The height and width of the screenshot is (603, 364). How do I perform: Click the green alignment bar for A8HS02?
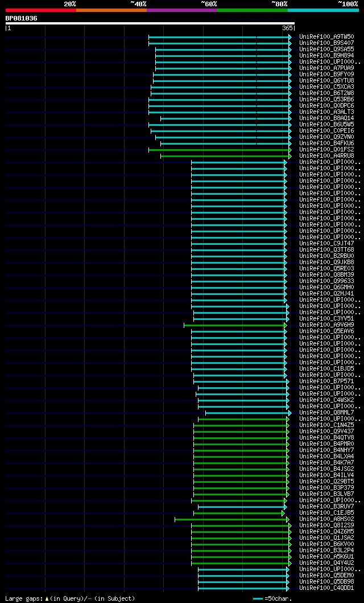click(x=232, y=519)
